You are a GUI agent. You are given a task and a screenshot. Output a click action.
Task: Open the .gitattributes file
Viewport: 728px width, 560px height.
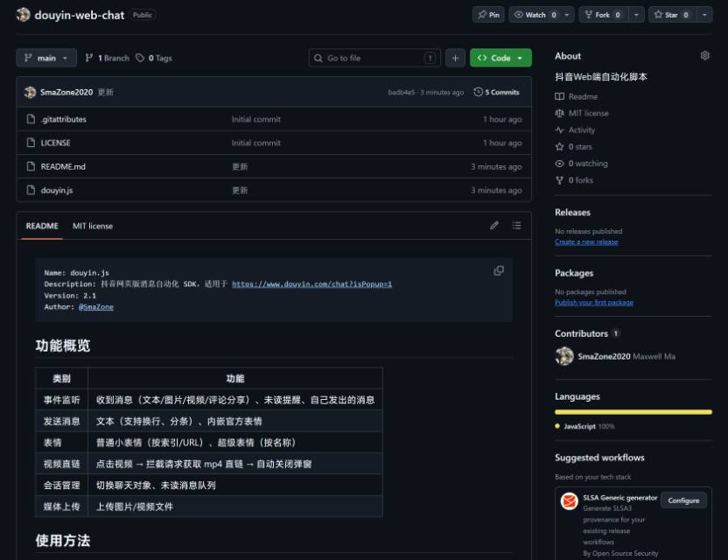pyautogui.click(x=64, y=119)
